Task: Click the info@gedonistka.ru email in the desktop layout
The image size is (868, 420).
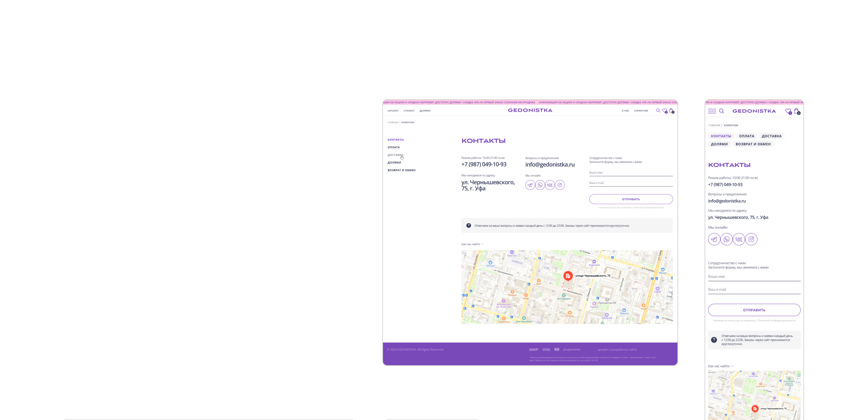Action: (x=550, y=165)
